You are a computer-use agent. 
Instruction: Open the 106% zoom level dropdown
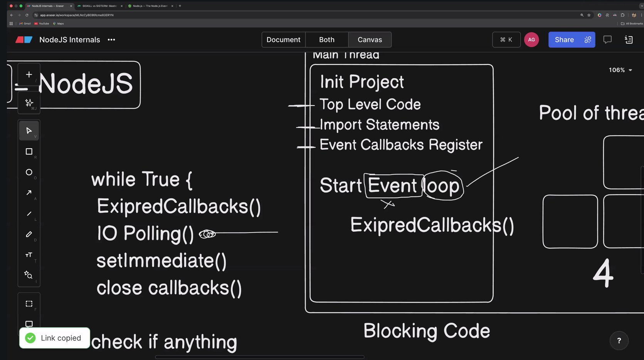click(620, 70)
